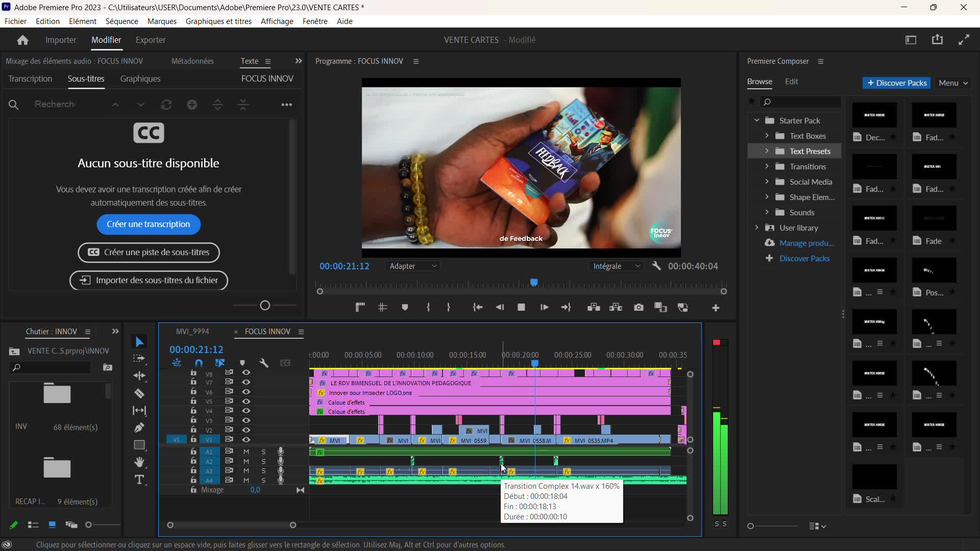Select the Razor tool

[139, 393]
